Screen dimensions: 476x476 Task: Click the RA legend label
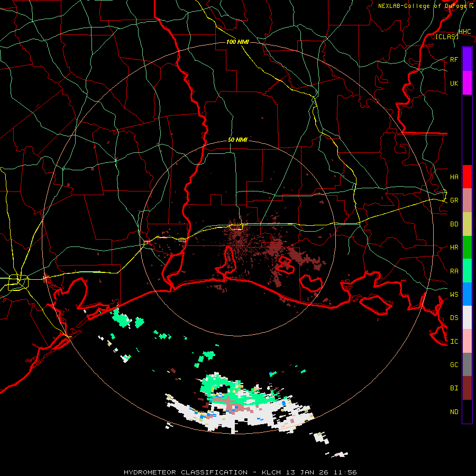pos(454,271)
